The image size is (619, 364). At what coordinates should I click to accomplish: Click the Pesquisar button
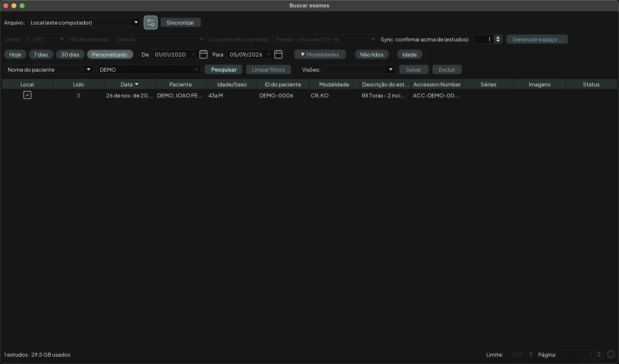[224, 70]
